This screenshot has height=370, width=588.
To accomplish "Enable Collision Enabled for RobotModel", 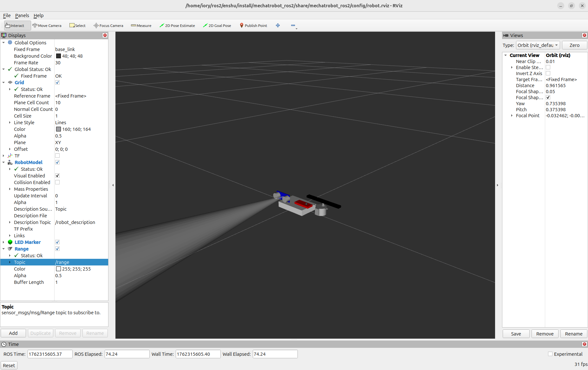I will pos(57,182).
